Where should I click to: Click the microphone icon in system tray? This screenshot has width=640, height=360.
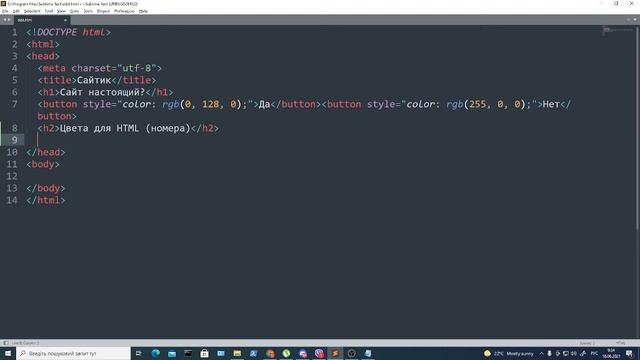click(x=549, y=353)
